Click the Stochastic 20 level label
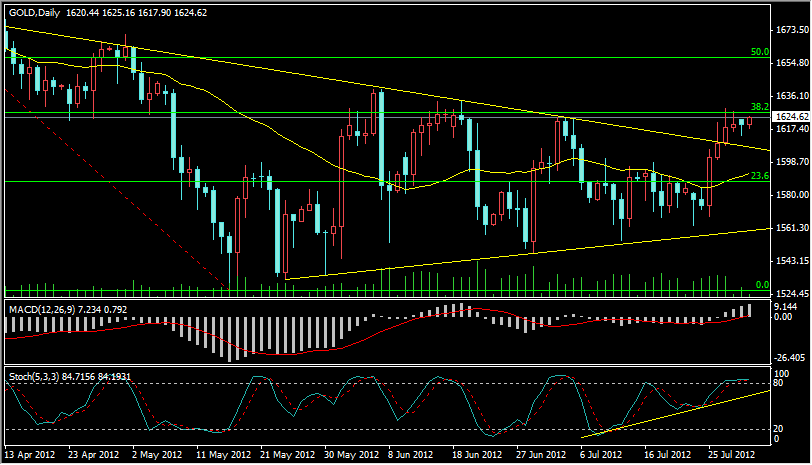Viewport: 812px width, 465px height. [x=778, y=429]
